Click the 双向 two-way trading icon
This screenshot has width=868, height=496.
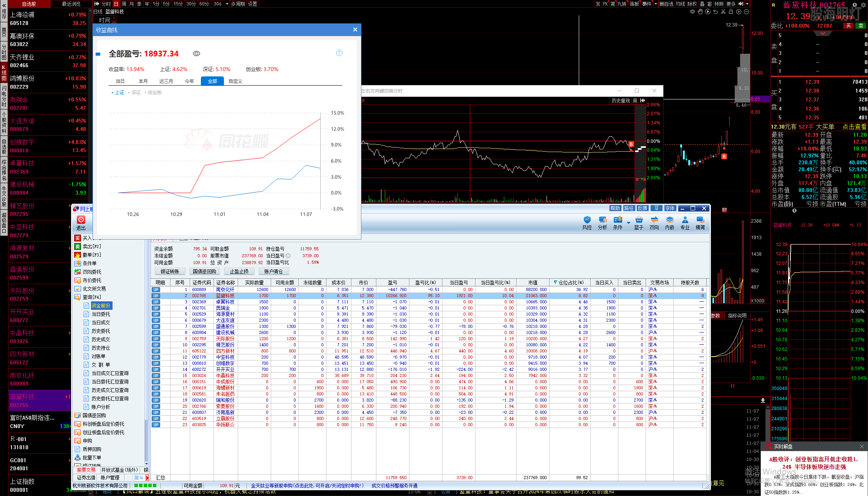tap(654, 223)
